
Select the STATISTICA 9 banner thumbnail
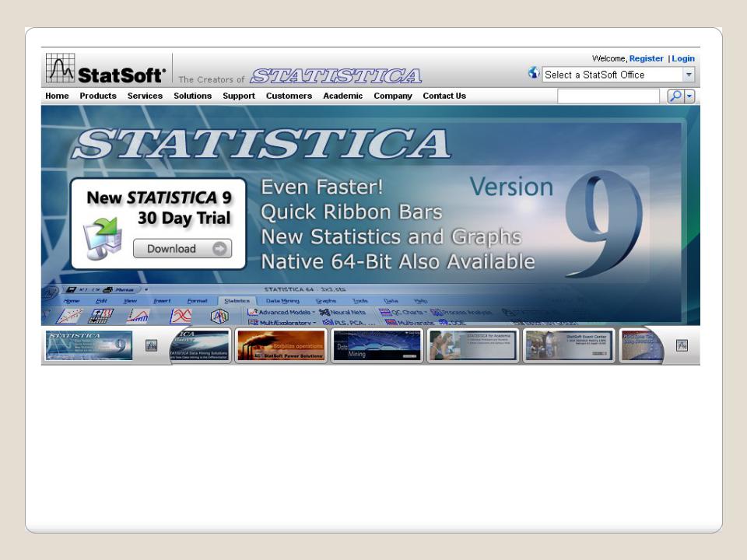tap(89, 345)
